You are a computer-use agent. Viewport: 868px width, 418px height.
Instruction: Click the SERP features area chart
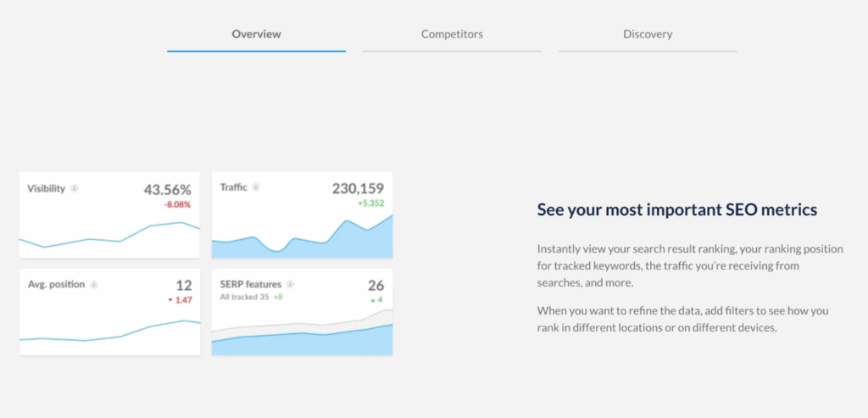[302, 339]
